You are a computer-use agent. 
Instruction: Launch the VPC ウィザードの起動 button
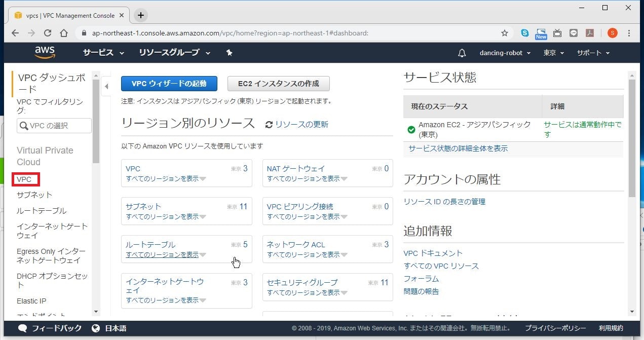pos(169,84)
